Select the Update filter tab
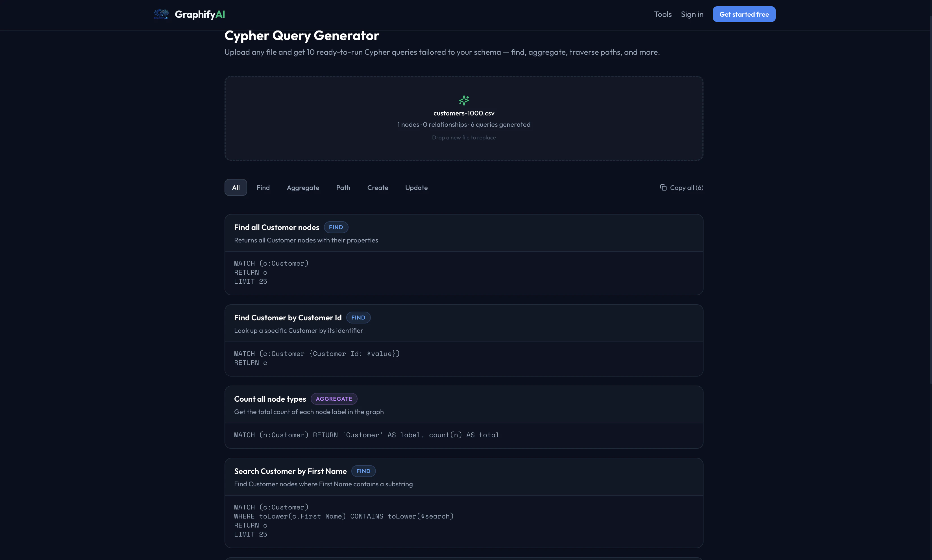The height and width of the screenshot is (560, 932). click(416, 187)
